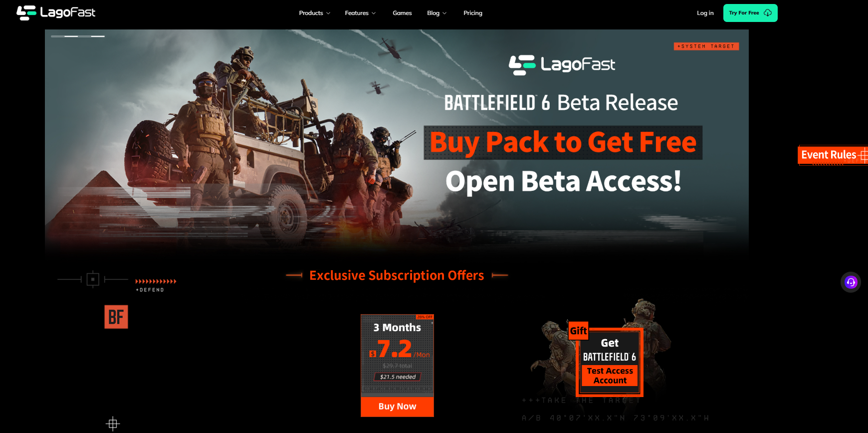Screen dimensions: 868x433
Task: Click the orange Gift tag badge
Action: pos(579,331)
